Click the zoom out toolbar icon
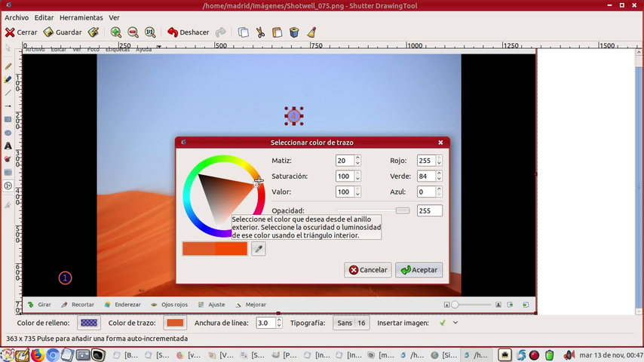Viewport: 644px width, 362px height. 133,32
